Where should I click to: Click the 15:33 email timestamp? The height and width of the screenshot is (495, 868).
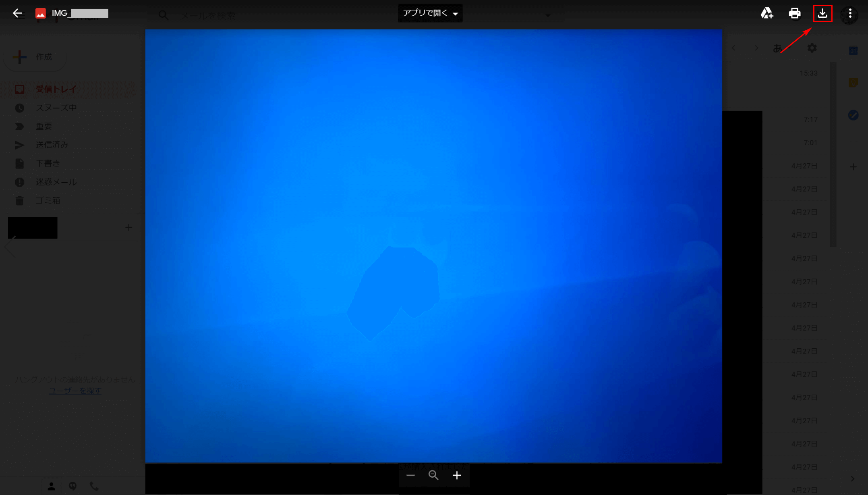[808, 73]
